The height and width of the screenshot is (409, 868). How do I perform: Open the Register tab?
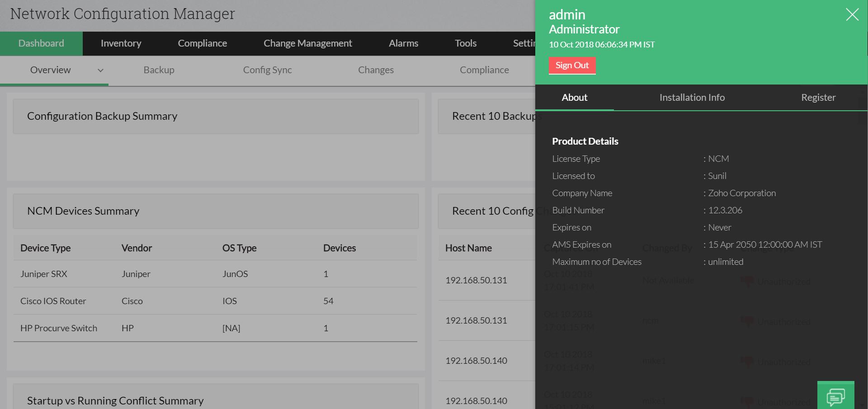818,98
